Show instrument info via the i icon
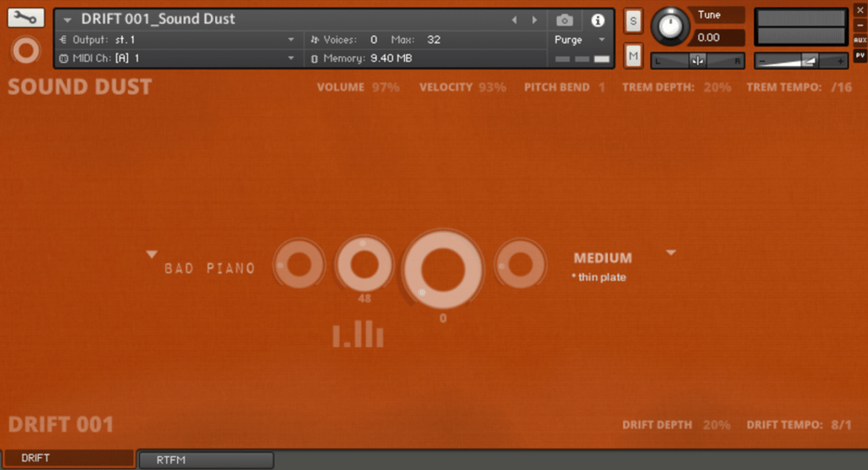This screenshot has height=470, width=868. pos(598,20)
